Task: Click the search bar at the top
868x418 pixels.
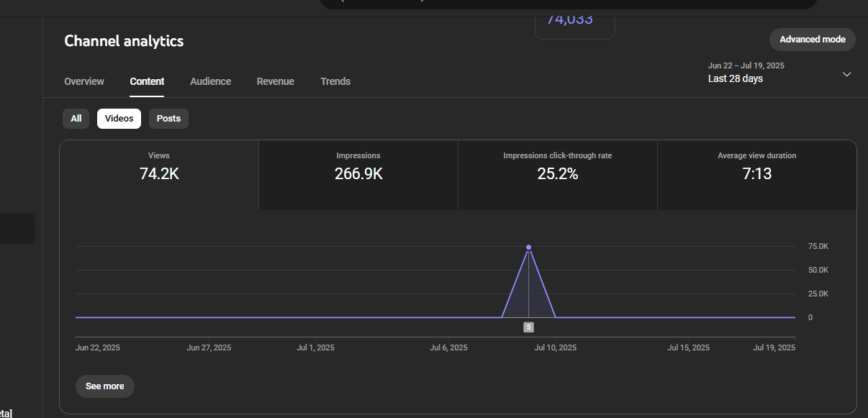Action: (568, 4)
